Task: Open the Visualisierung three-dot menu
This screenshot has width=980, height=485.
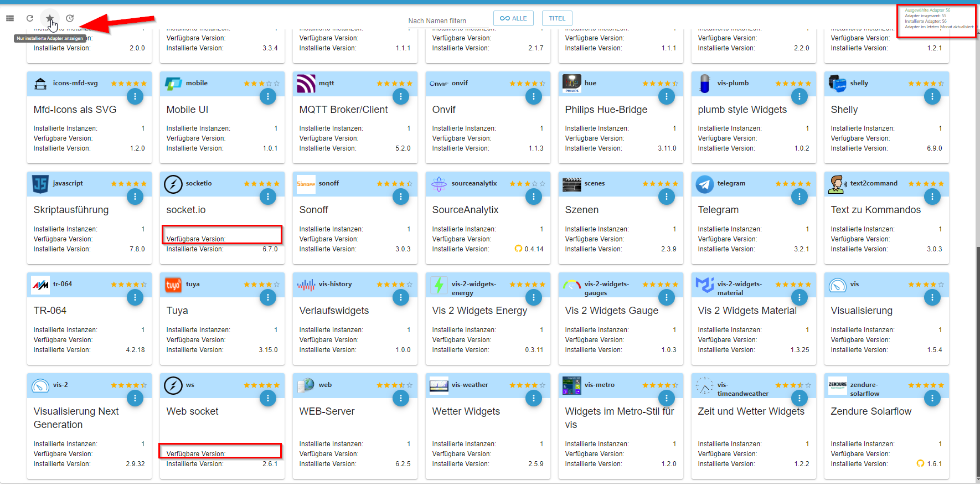Action: pyautogui.click(x=932, y=297)
